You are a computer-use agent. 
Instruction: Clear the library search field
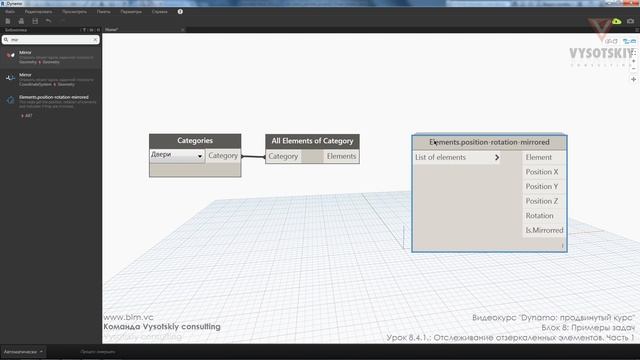coord(95,40)
